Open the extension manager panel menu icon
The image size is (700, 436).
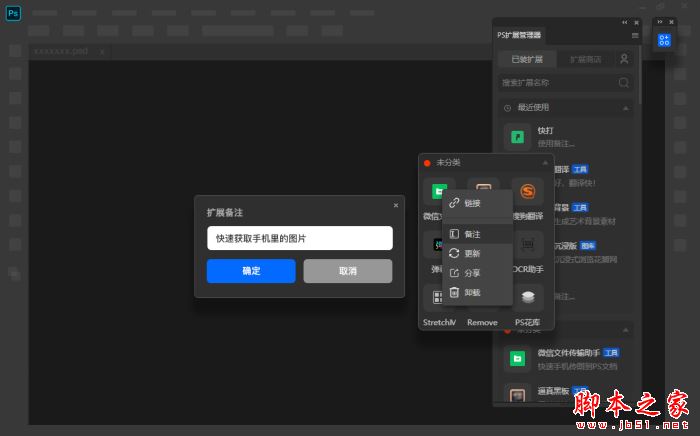point(635,35)
